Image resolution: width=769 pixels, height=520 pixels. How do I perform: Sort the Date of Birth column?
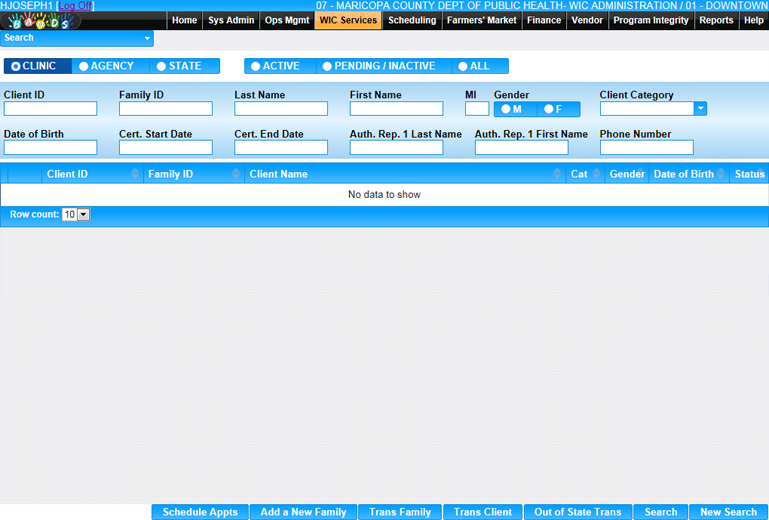721,174
